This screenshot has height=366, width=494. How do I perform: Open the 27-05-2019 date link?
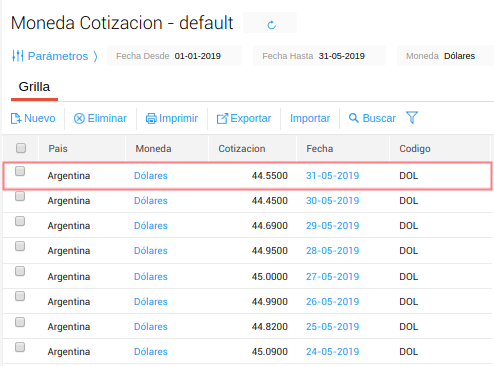click(332, 277)
